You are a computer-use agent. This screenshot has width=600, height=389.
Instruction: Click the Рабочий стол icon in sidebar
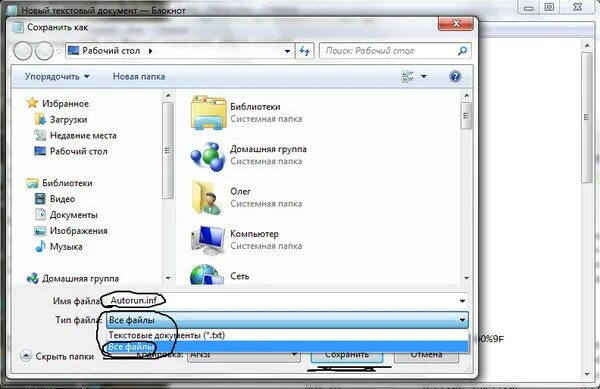click(40, 151)
